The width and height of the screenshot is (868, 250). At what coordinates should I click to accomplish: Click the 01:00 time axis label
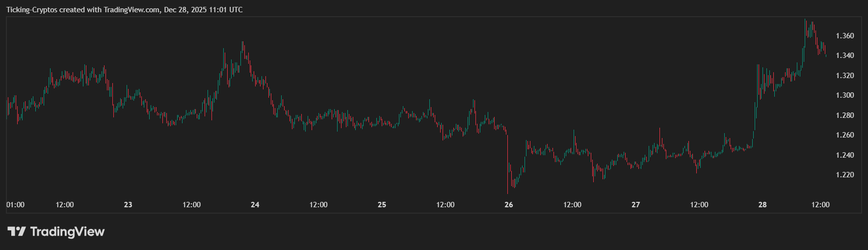[x=15, y=205]
